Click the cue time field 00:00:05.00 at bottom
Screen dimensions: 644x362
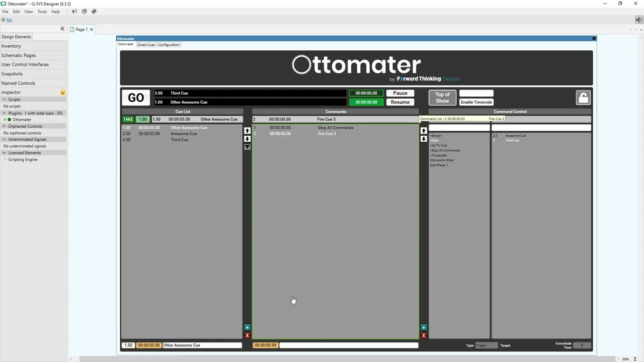pos(148,345)
